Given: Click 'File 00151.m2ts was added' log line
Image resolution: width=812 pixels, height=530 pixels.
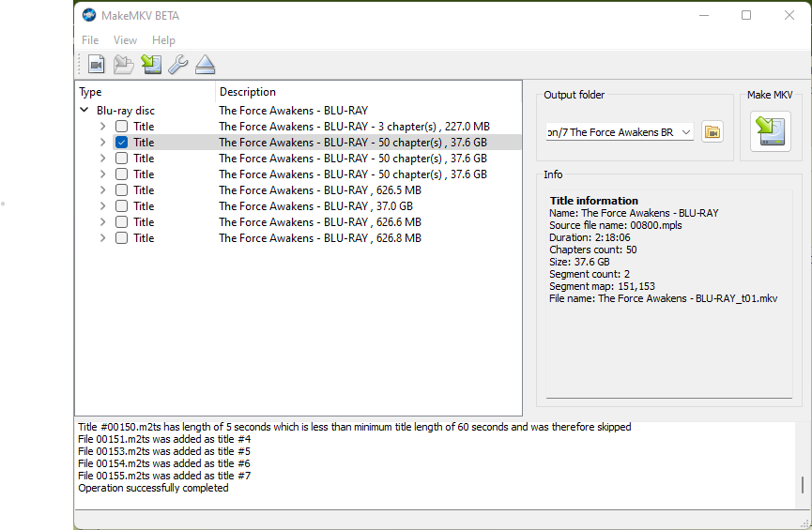Looking at the screenshot, I should point(164,439).
